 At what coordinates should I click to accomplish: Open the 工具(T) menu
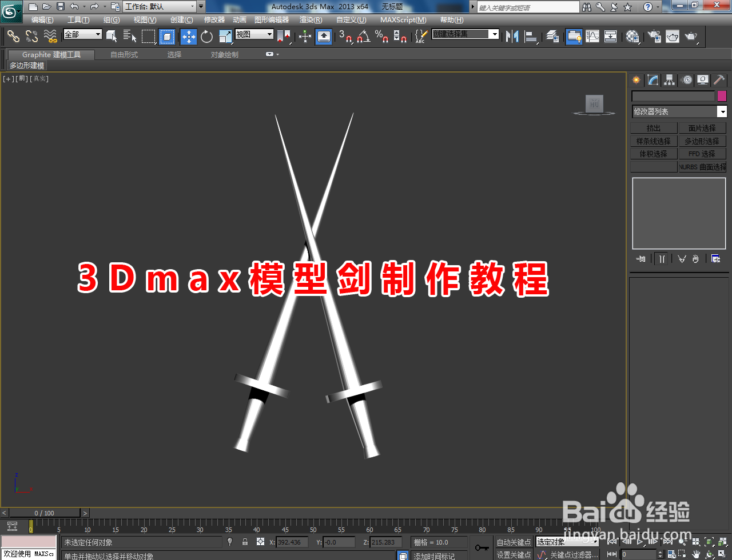[78, 20]
